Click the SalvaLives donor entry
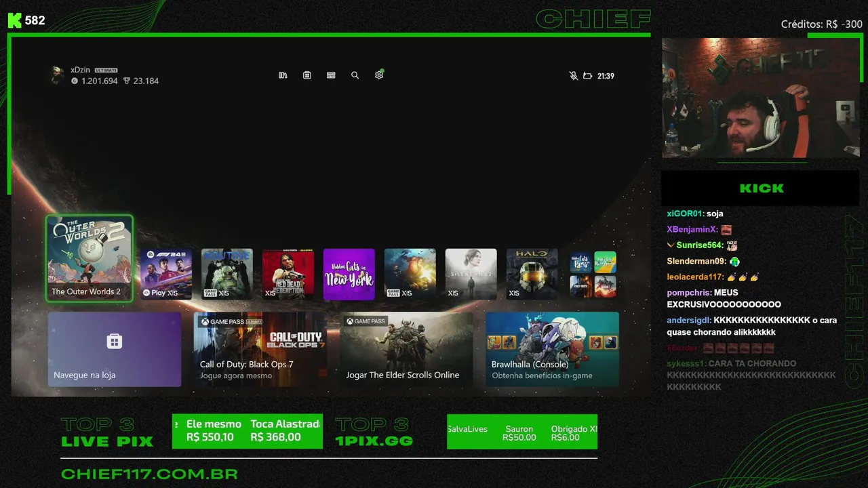Viewport: 868px width, 488px height. pyautogui.click(x=467, y=429)
